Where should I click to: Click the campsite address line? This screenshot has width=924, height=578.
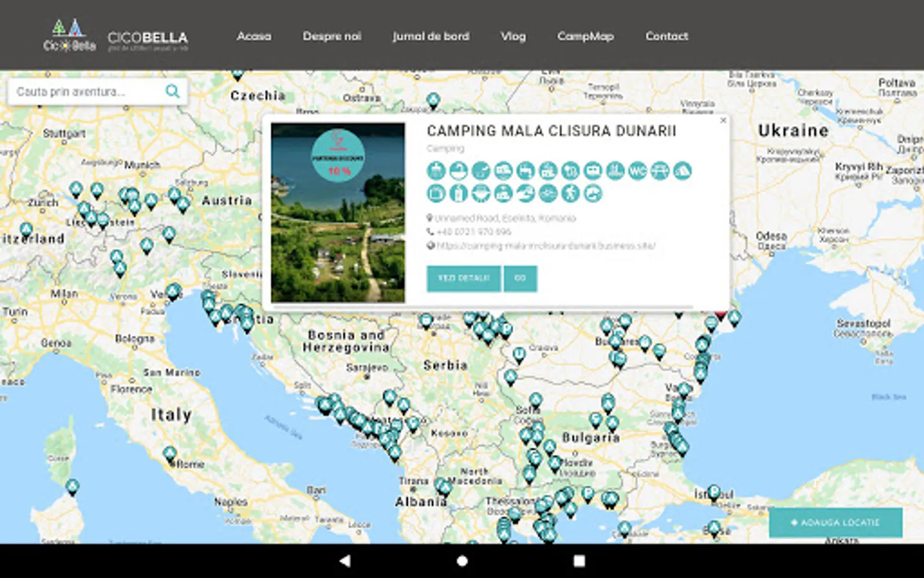506,218
